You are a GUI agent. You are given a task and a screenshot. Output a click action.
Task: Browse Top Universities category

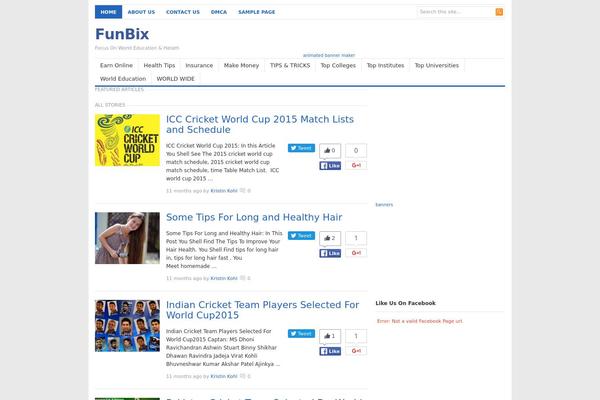tap(437, 65)
